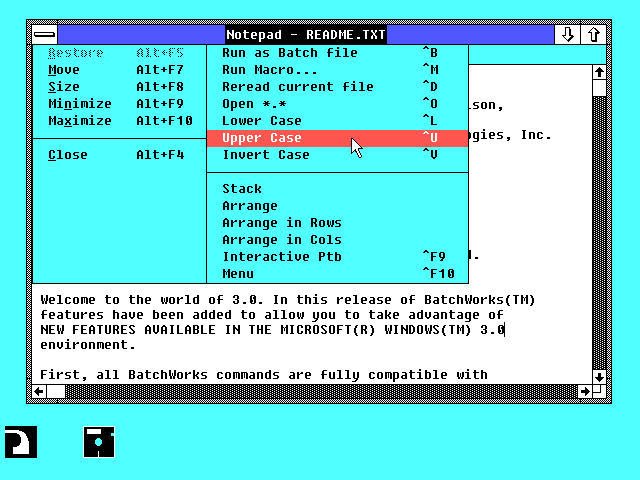Click the minimize down-arrow button in title bar
This screenshot has height=480, width=640.
tap(567, 35)
